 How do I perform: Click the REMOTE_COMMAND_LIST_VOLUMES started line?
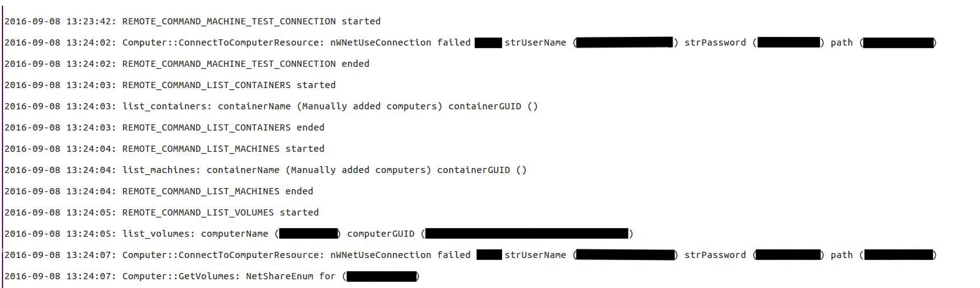[161, 212]
